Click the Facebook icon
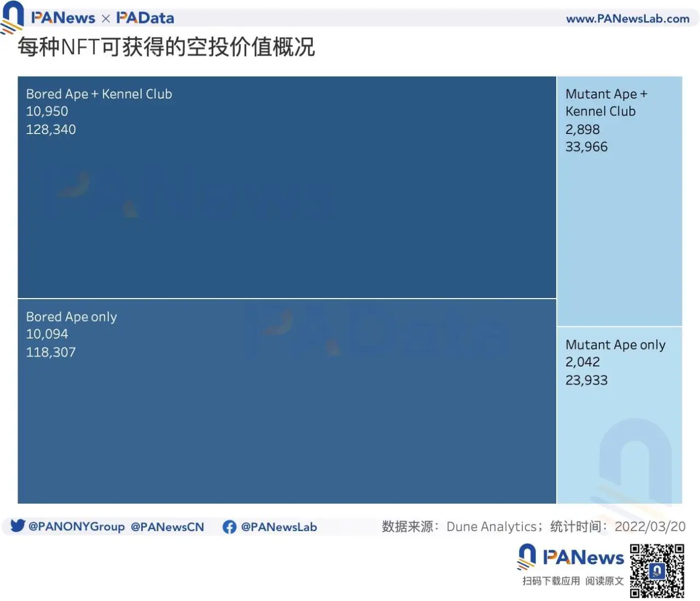Viewport: 700px width, 601px height. pyautogui.click(x=229, y=527)
